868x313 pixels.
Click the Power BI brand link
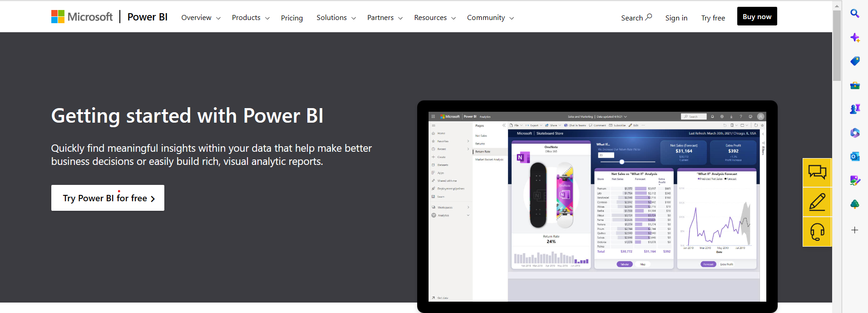(x=148, y=17)
